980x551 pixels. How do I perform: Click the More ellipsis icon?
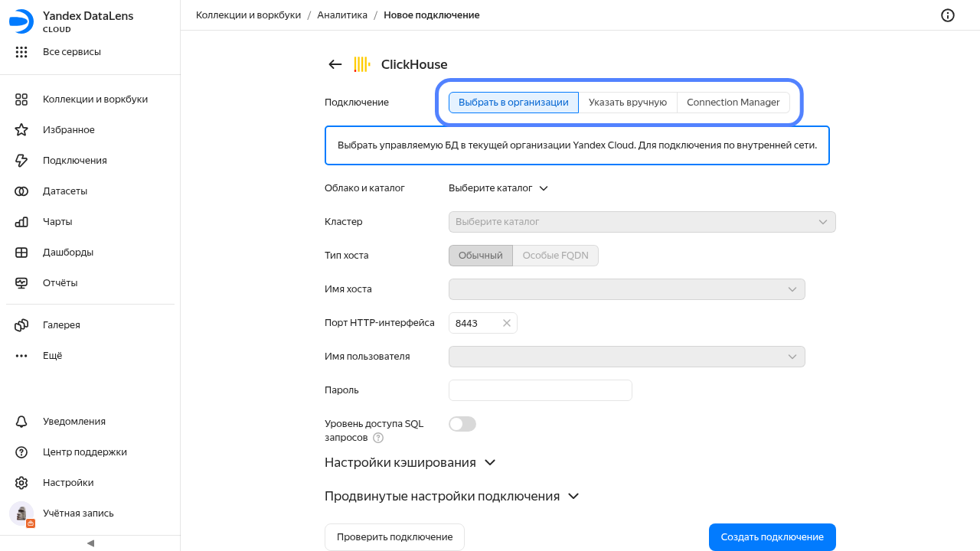[x=21, y=356]
